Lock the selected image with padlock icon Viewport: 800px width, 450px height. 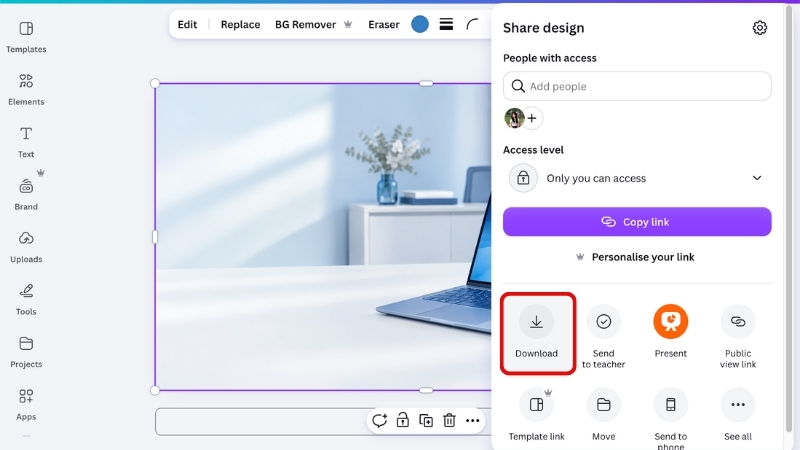coord(403,420)
